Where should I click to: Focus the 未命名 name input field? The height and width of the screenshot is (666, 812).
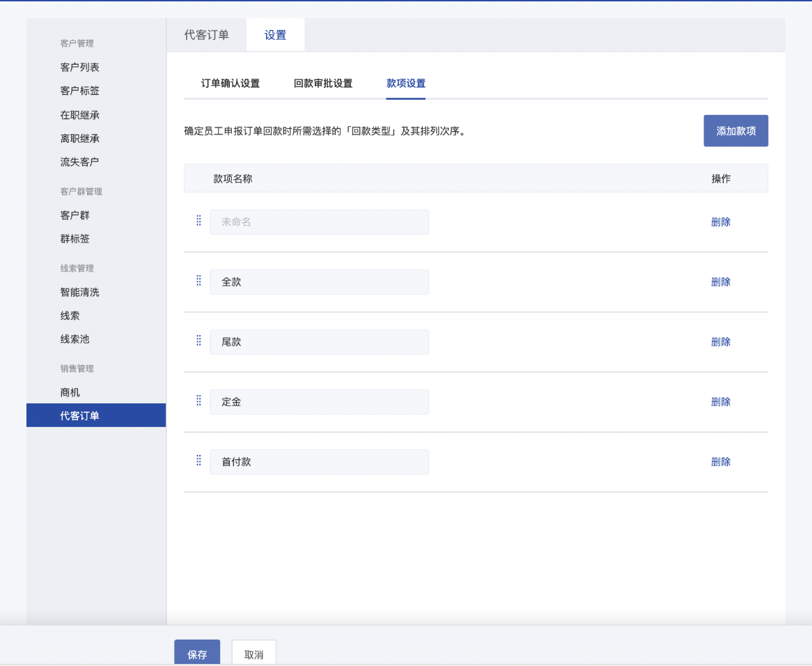pyautogui.click(x=320, y=222)
